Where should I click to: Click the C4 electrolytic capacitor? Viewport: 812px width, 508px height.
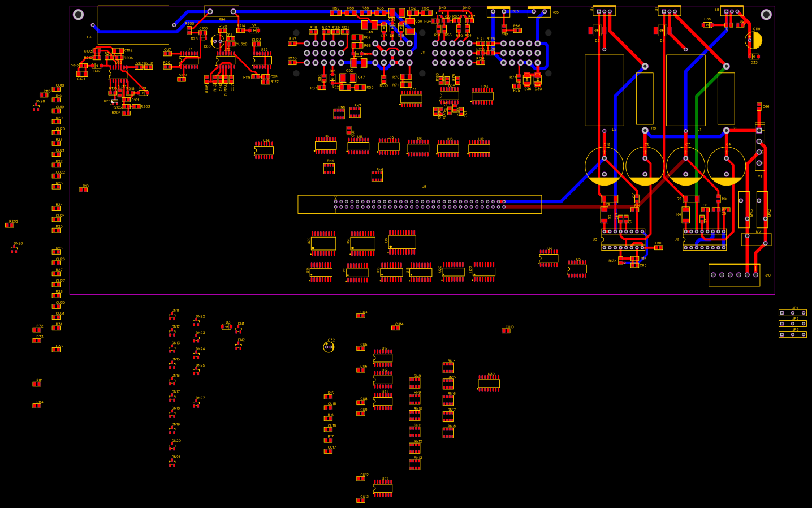(x=727, y=166)
